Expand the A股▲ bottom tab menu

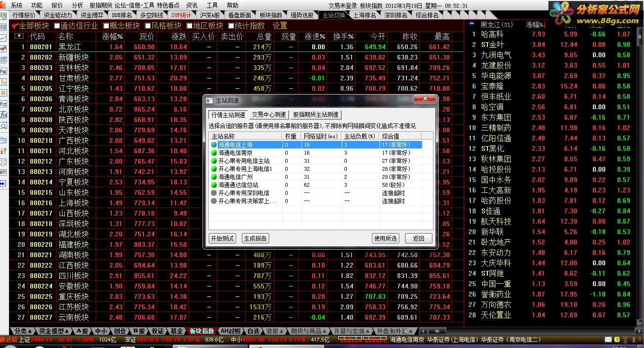[82, 331]
